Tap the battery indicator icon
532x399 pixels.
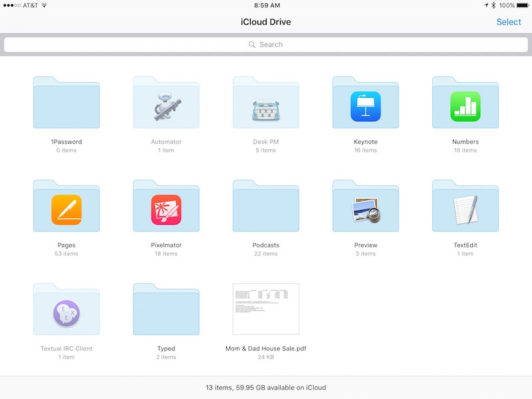523,5
